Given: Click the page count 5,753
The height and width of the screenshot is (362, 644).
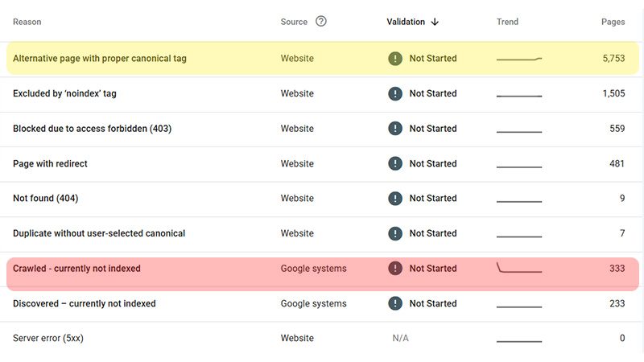Looking at the screenshot, I should coord(613,58).
